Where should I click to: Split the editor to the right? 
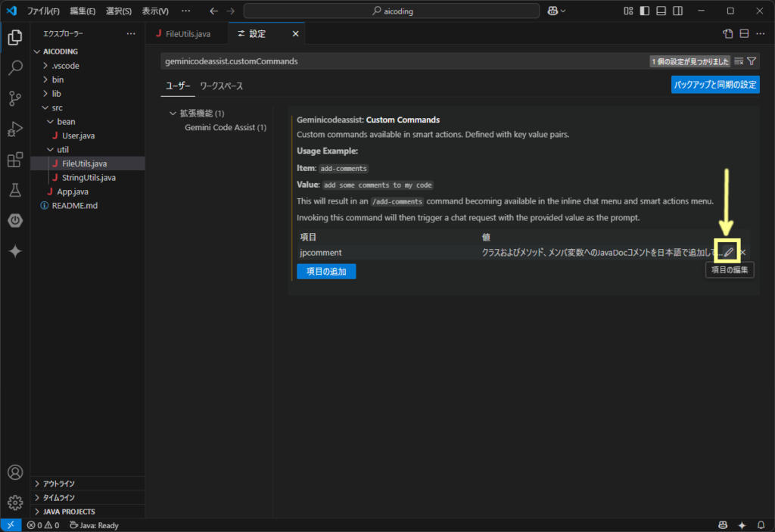744,33
